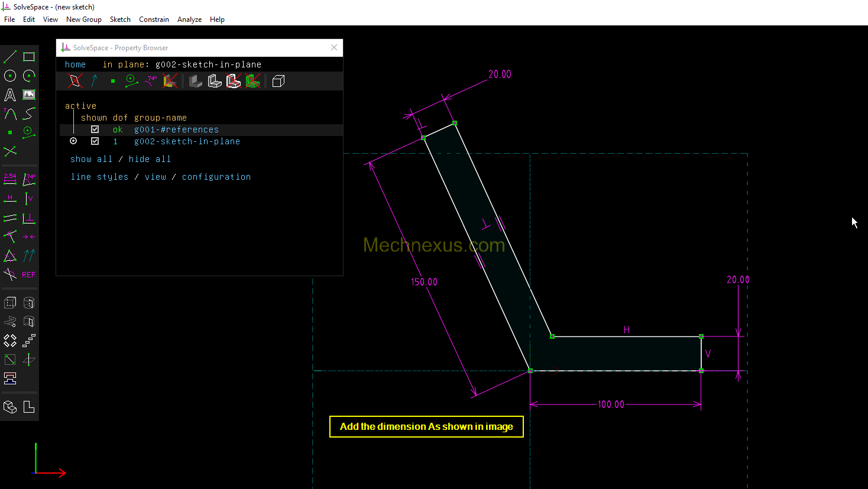
Task: Select the rectangle sketch tool
Action: (x=29, y=57)
